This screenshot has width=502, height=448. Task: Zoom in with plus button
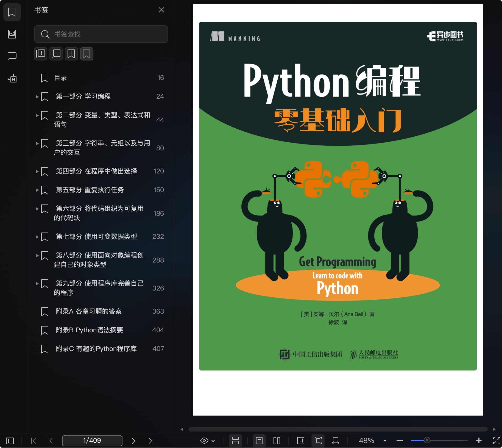point(479,441)
